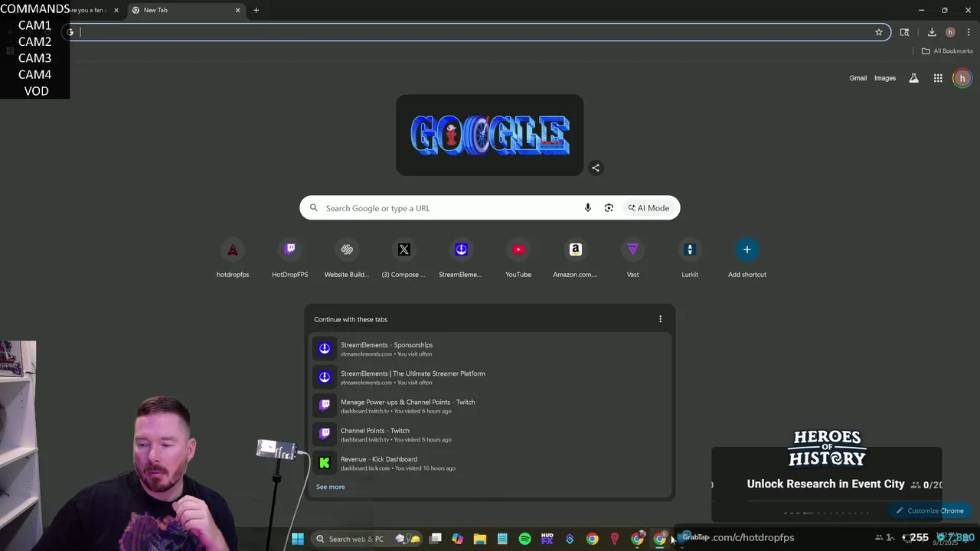Open StreamElements - Sponsorships tab suggestion

pos(490,348)
